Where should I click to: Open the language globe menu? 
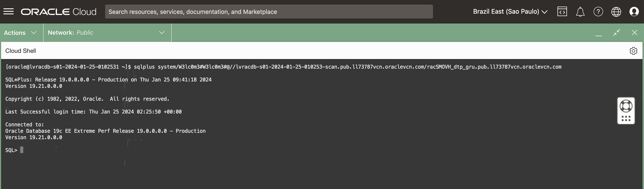point(616,12)
